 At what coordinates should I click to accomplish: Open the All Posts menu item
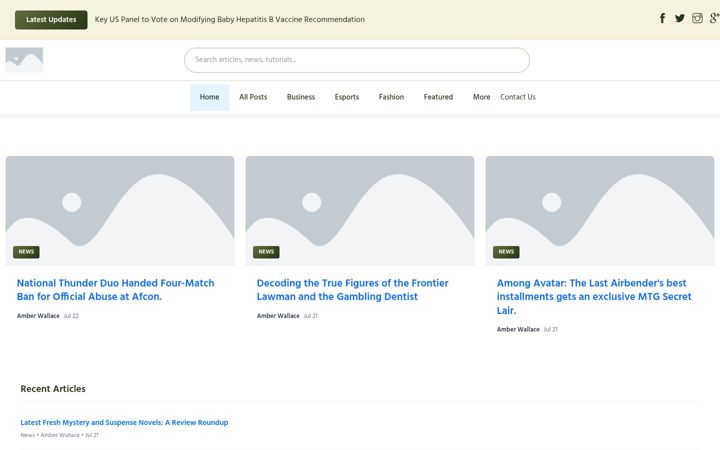click(x=253, y=97)
